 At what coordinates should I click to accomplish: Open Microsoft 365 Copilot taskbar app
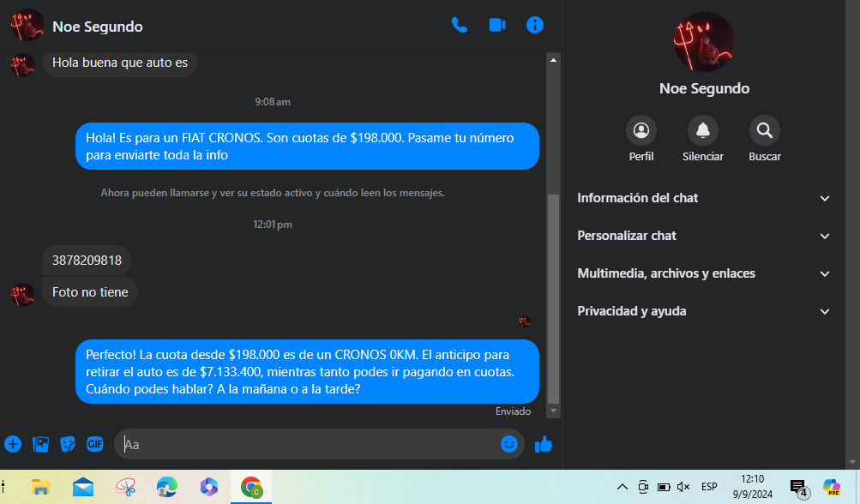coord(209,487)
